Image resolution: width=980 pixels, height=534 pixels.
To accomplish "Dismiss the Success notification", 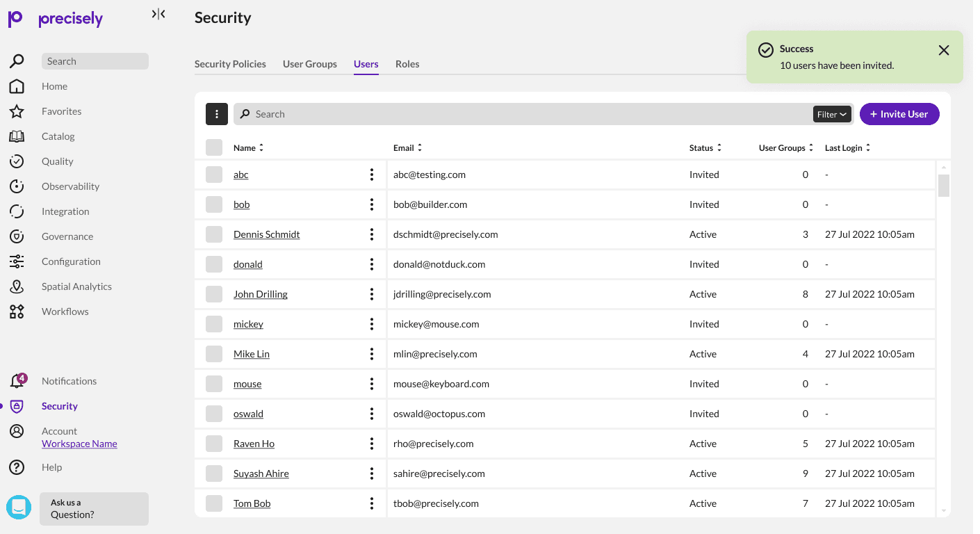I will tap(944, 50).
